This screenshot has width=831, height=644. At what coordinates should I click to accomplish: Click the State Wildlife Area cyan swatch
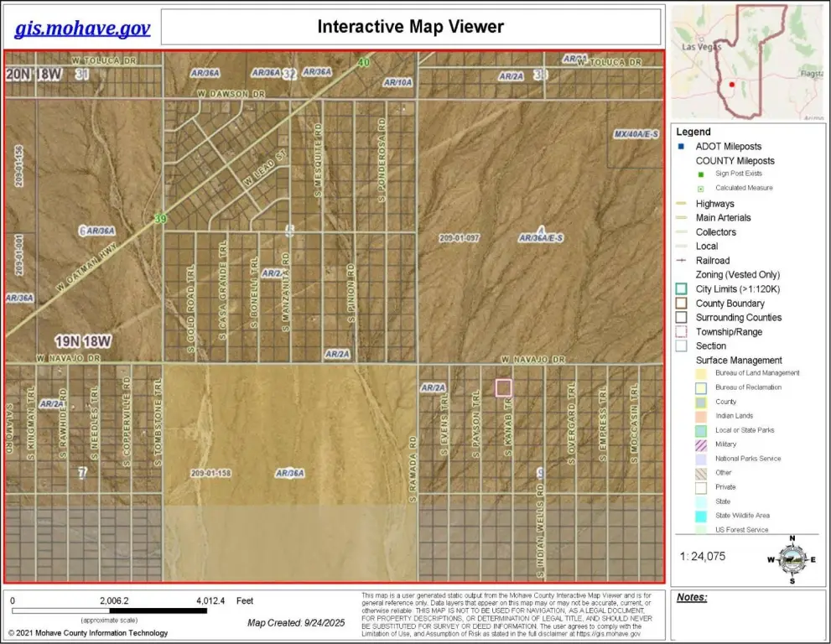pos(701,516)
